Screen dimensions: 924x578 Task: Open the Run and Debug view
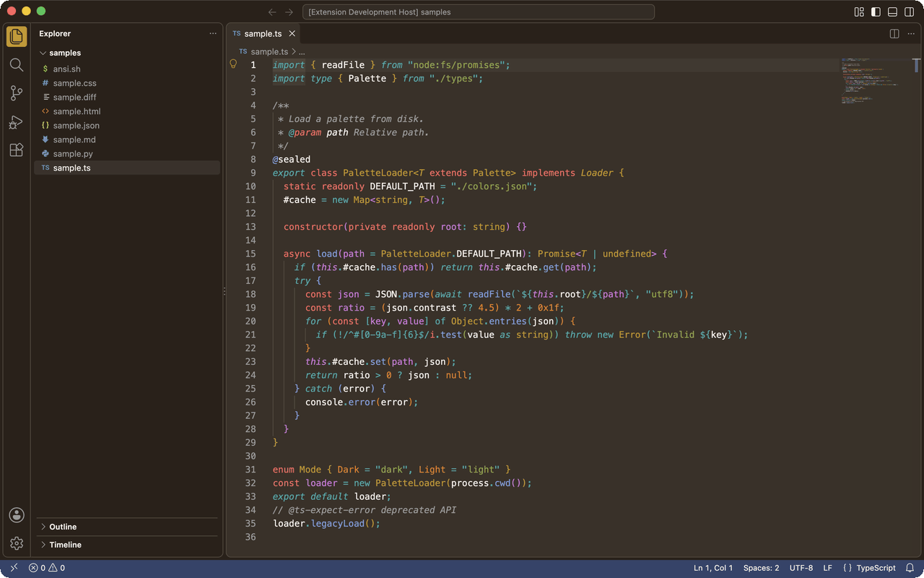[17, 121]
